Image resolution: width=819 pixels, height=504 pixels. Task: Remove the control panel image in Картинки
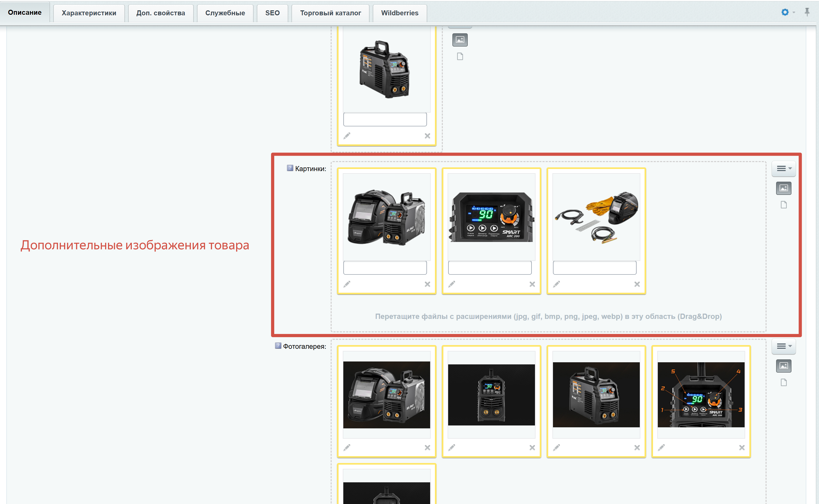(532, 284)
